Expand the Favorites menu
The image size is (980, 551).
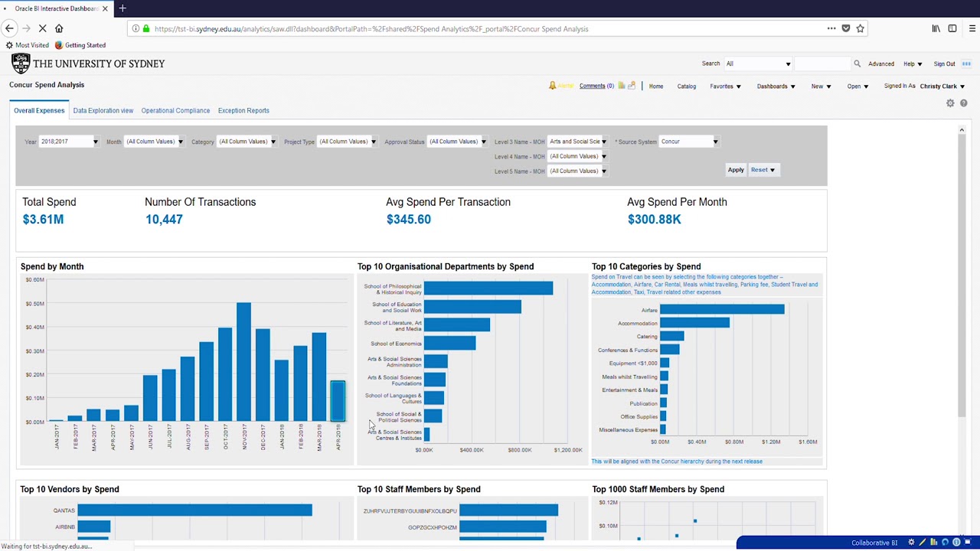[725, 86]
